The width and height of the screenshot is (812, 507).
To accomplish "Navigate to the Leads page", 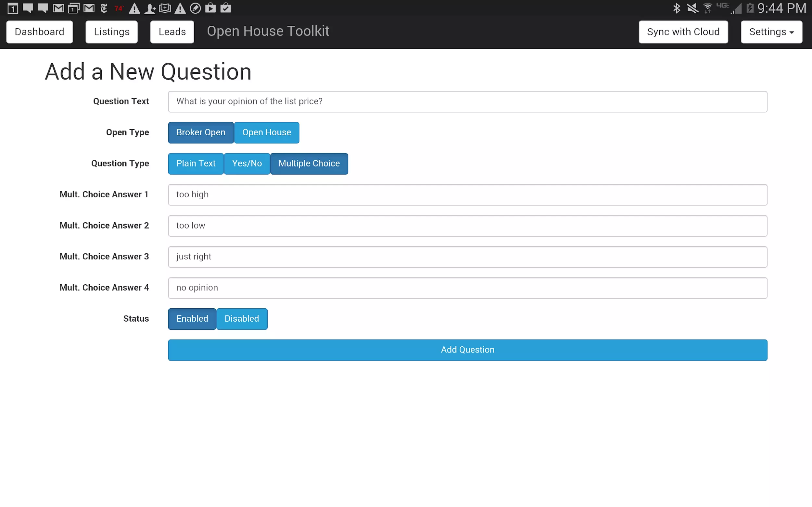I will (172, 32).
